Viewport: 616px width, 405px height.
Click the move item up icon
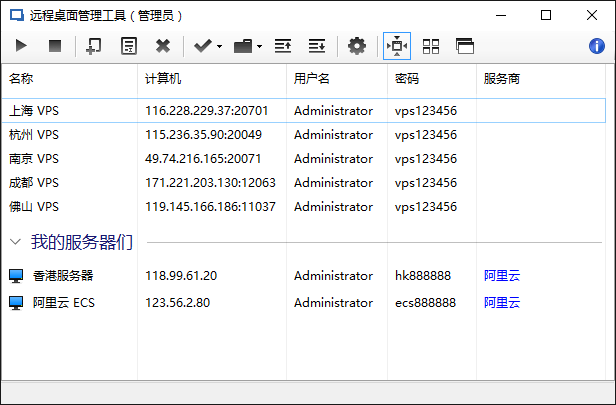283,46
